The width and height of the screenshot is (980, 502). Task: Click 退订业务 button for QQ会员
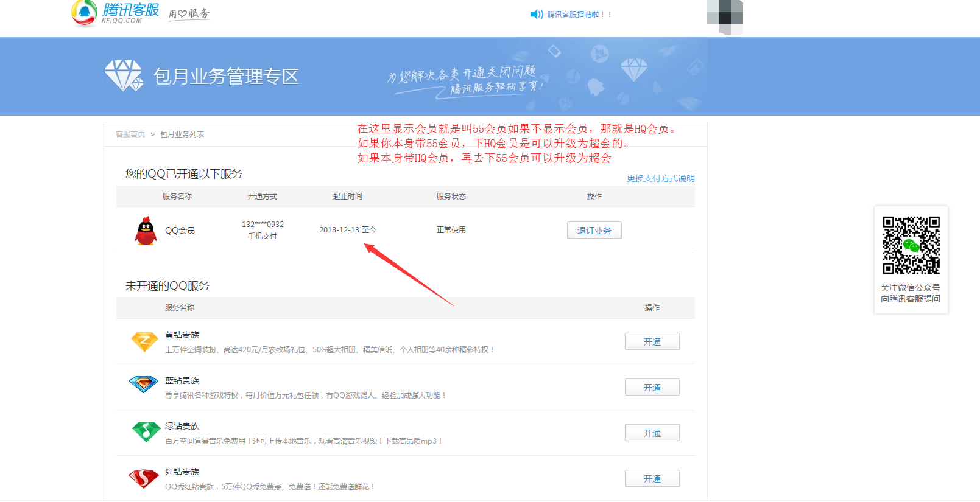pyautogui.click(x=594, y=230)
